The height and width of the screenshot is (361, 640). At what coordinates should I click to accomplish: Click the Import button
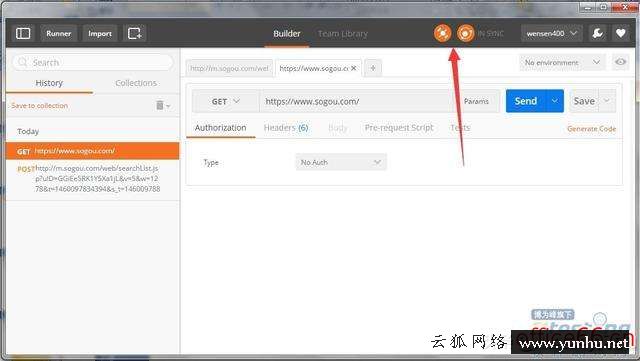(100, 33)
